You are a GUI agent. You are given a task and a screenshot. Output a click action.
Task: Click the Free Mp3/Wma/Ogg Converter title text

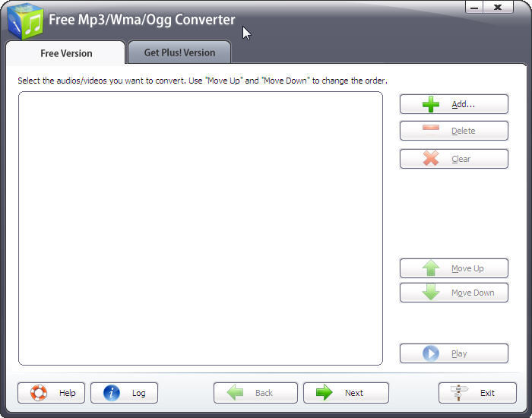142,20
